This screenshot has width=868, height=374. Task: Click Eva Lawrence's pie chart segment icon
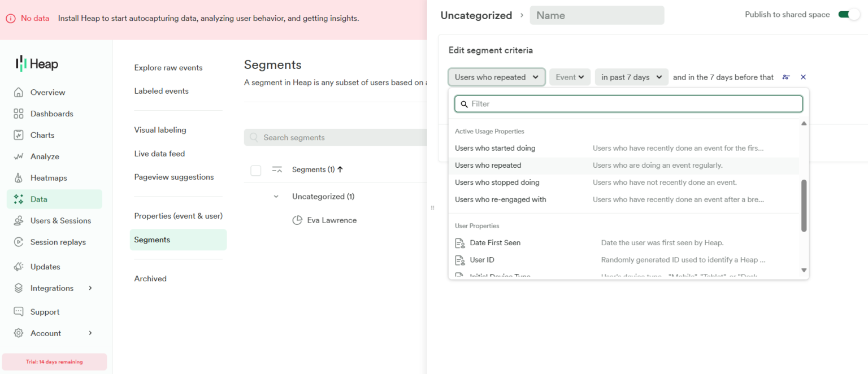(x=298, y=220)
